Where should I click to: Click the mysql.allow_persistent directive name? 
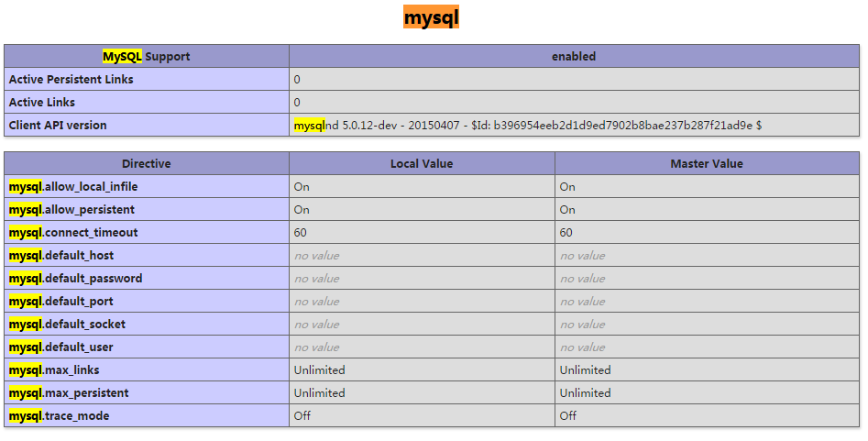coord(71,209)
